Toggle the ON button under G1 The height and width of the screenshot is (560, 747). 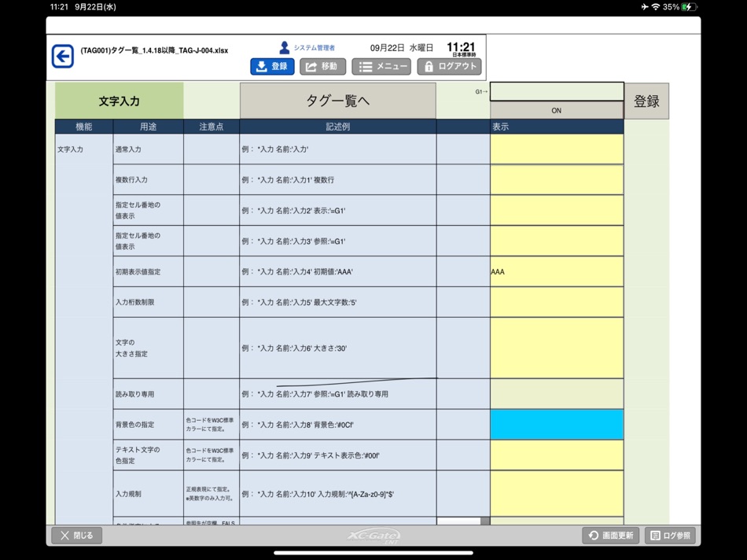pyautogui.click(x=557, y=110)
